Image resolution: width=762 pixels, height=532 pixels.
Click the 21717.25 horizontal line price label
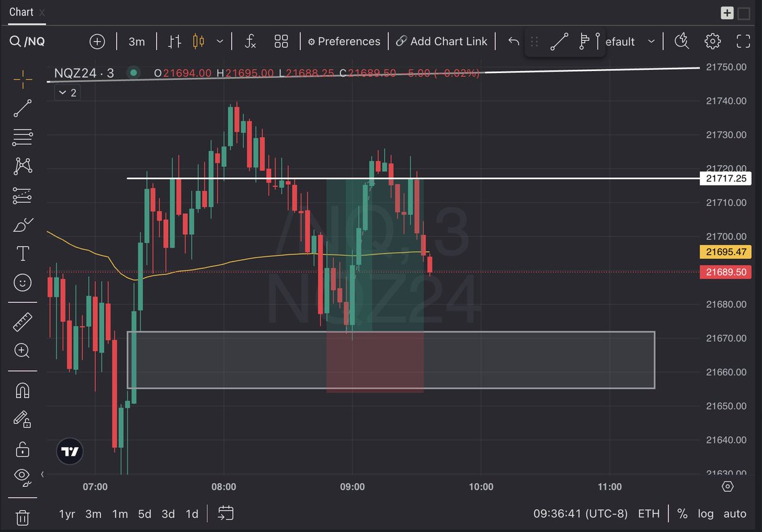[x=725, y=178]
